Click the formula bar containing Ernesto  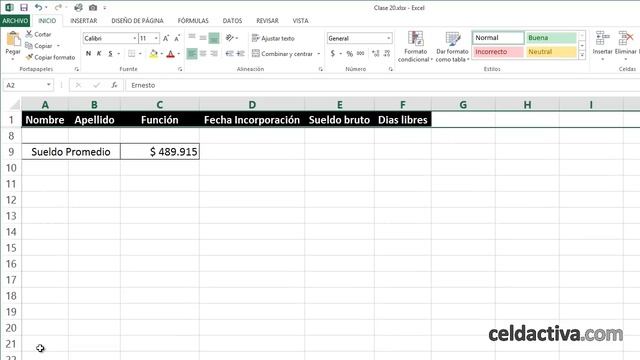(382, 85)
